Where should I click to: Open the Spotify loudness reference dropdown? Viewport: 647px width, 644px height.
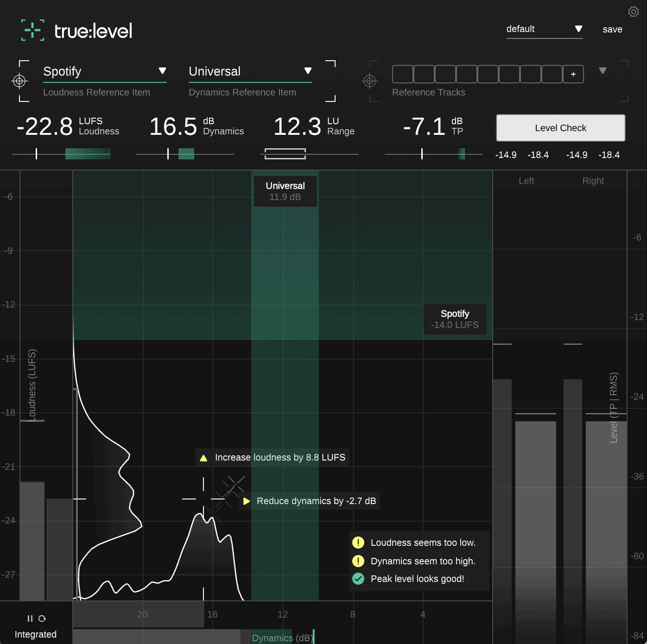[105, 71]
